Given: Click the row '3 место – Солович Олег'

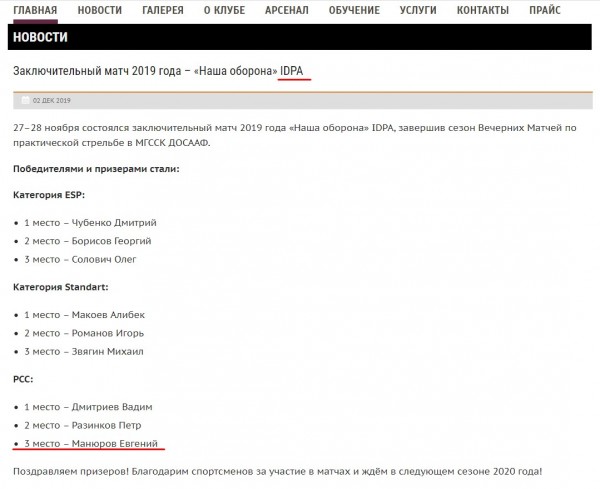Looking at the screenshot, I should [x=80, y=259].
